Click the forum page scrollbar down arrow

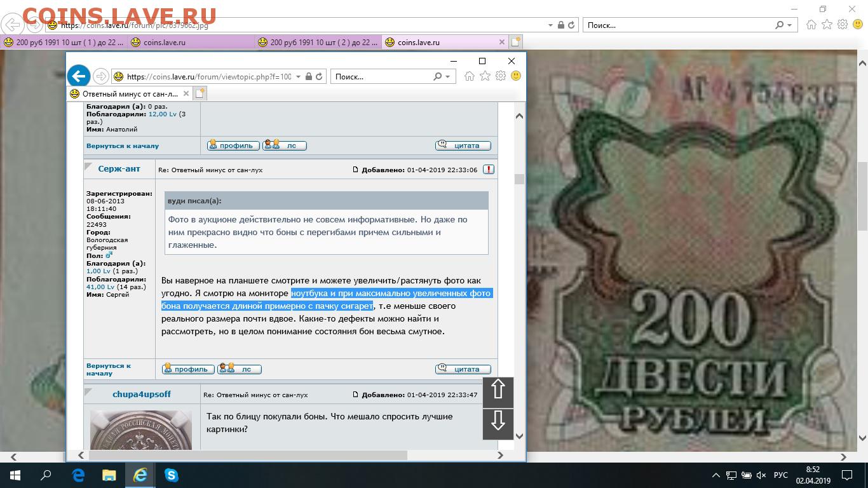[x=519, y=436]
